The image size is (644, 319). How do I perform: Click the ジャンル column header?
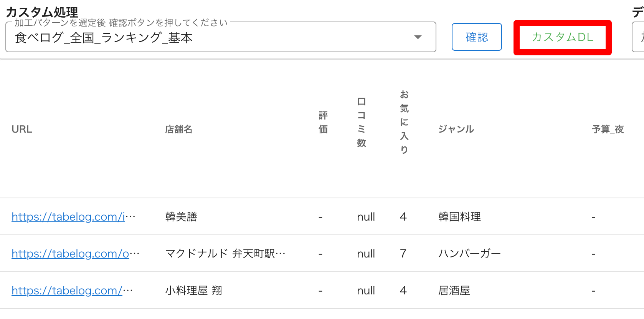click(456, 129)
